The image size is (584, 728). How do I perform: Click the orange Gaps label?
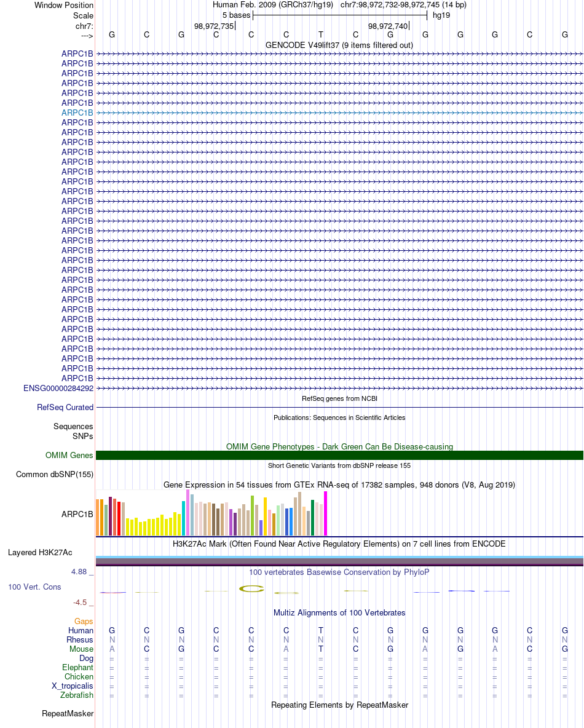(x=84, y=621)
